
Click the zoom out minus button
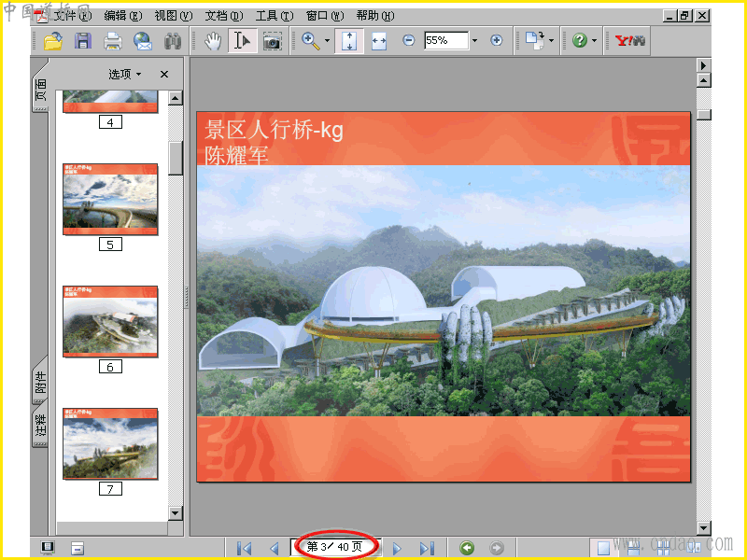(x=409, y=40)
